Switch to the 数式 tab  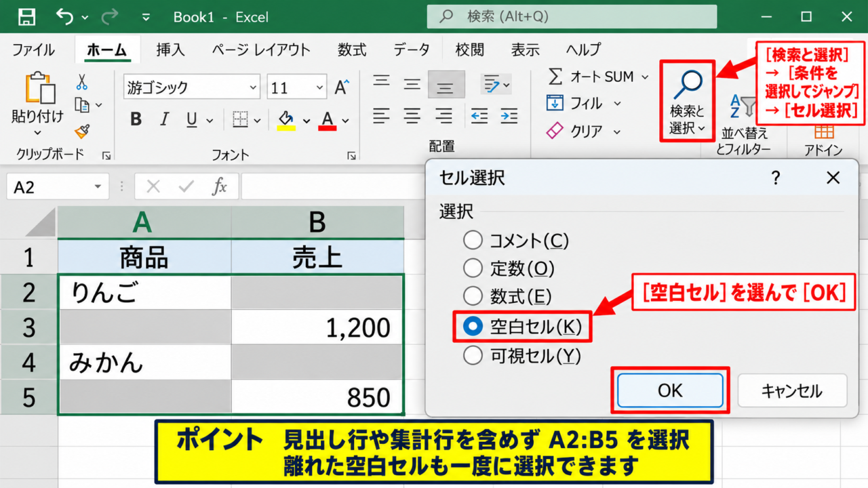pyautogui.click(x=352, y=49)
